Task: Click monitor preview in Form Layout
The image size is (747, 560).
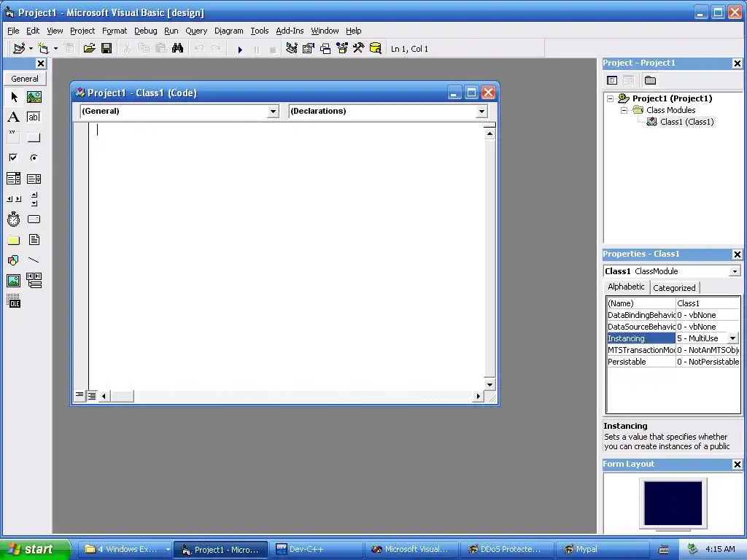Action: 673,503
